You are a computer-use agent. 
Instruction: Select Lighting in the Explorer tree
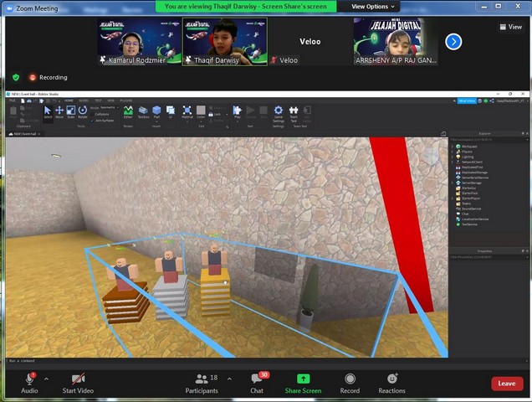point(467,157)
